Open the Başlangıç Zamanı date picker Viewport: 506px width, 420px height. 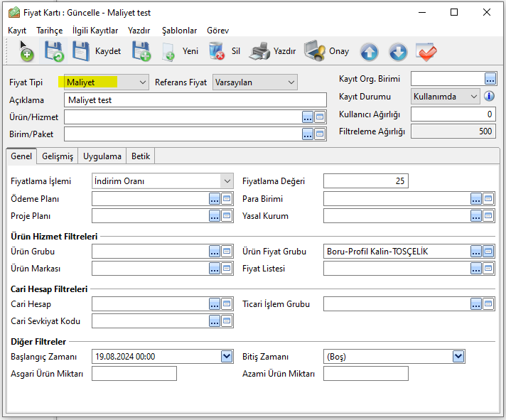(x=227, y=357)
